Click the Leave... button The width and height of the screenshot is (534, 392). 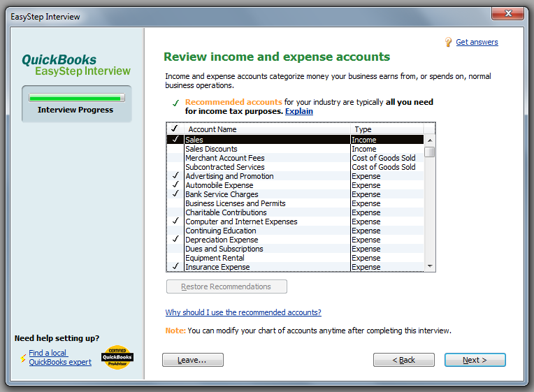[193, 360]
